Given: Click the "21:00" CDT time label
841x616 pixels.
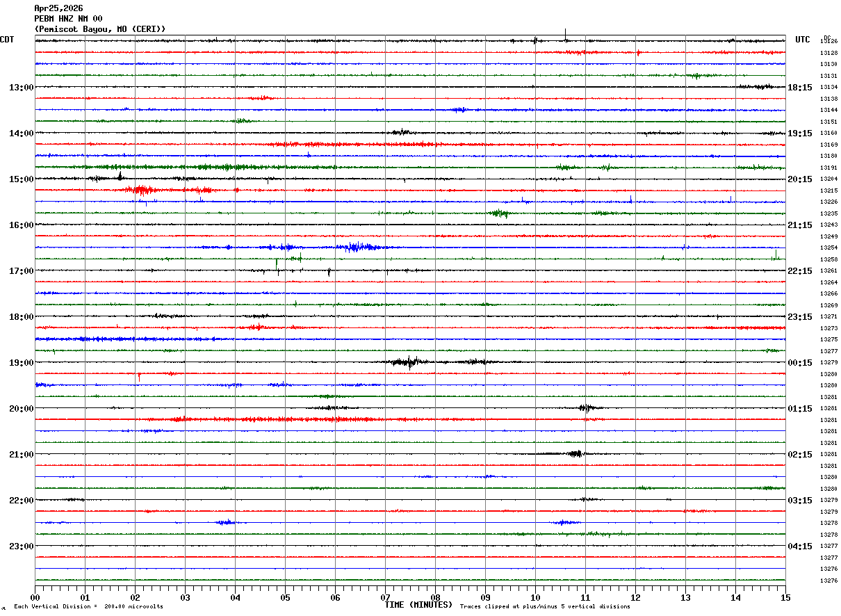Looking at the screenshot, I should [x=22, y=455].
